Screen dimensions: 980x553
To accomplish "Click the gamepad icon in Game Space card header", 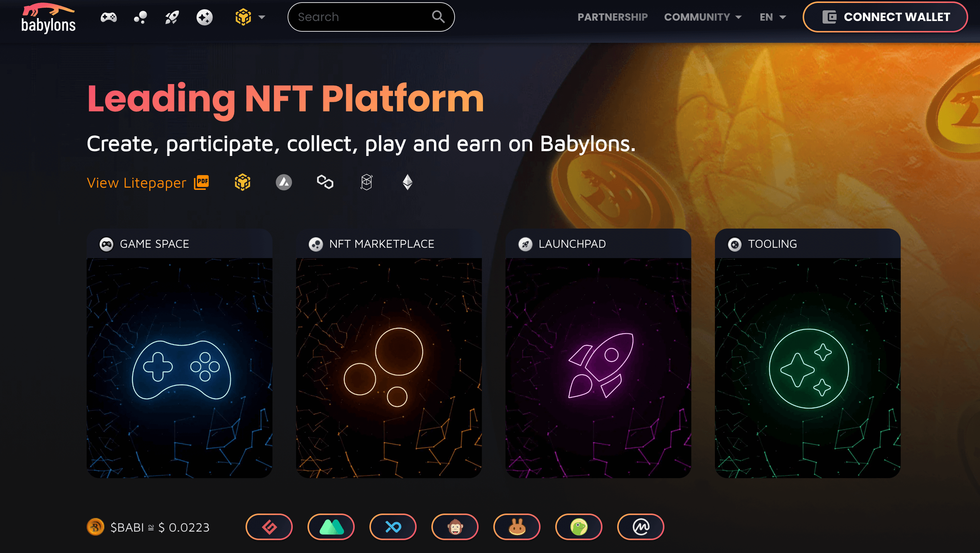I will pos(107,244).
